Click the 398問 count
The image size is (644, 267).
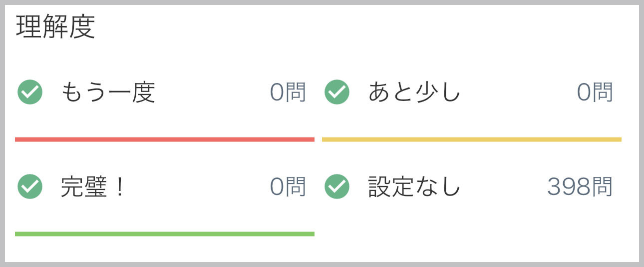580,186
